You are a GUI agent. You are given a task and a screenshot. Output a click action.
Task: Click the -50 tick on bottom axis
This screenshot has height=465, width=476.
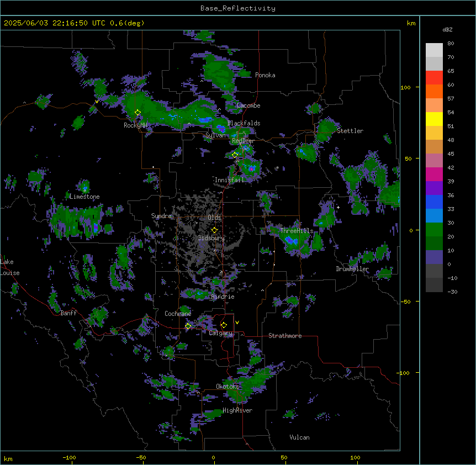tap(141, 458)
